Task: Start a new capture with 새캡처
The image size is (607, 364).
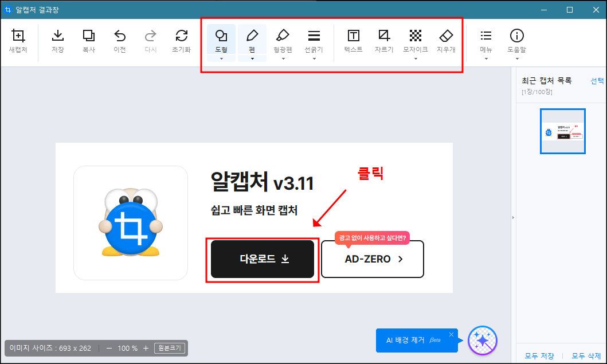Action: pyautogui.click(x=18, y=41)
